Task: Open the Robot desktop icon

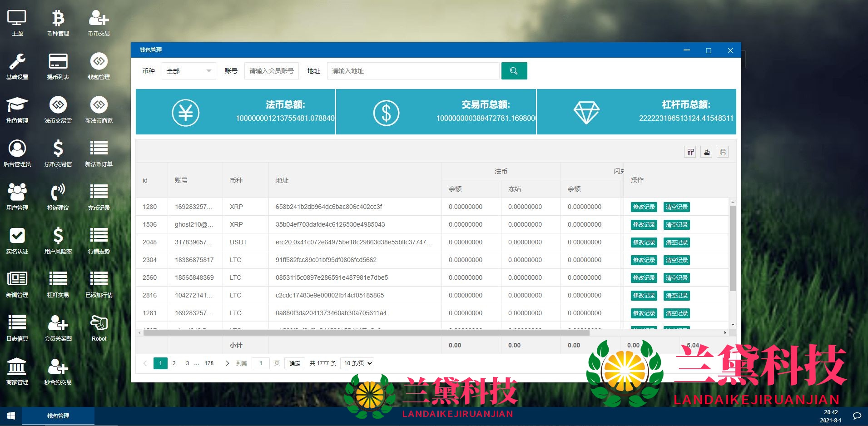Action: point(99,327)
